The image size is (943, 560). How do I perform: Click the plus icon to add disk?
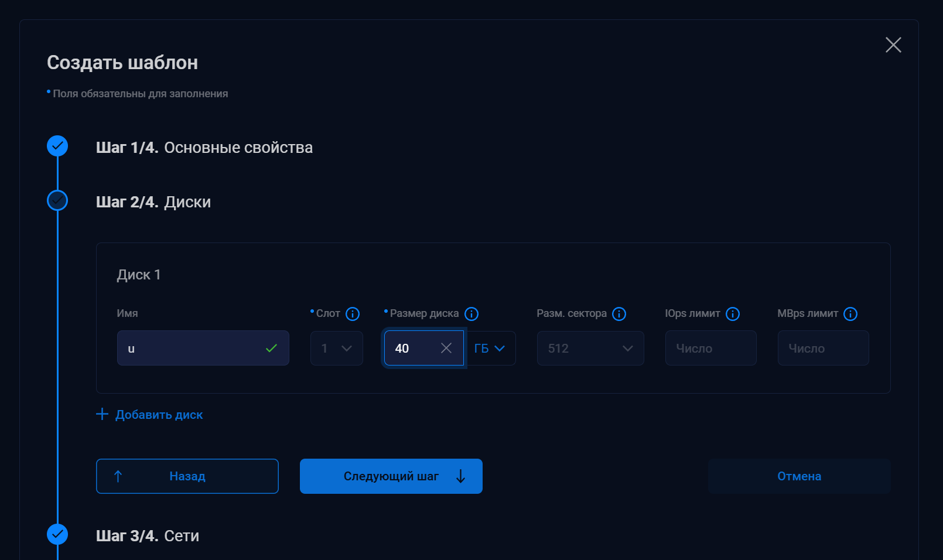click(102, 414)
